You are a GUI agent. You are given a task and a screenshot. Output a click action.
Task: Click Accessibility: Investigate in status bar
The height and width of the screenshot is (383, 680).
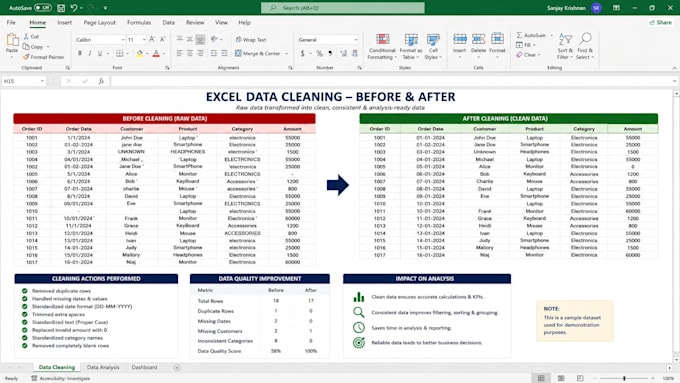[61, 379]
